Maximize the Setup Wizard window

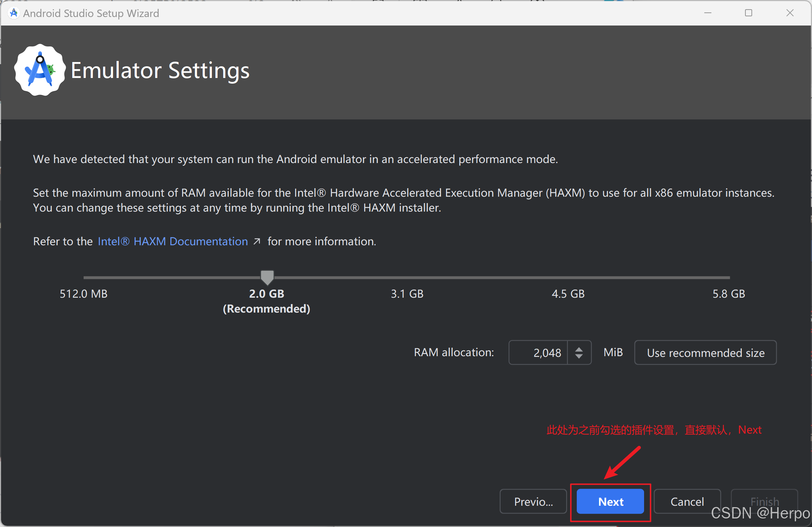(x=749, y=13)
